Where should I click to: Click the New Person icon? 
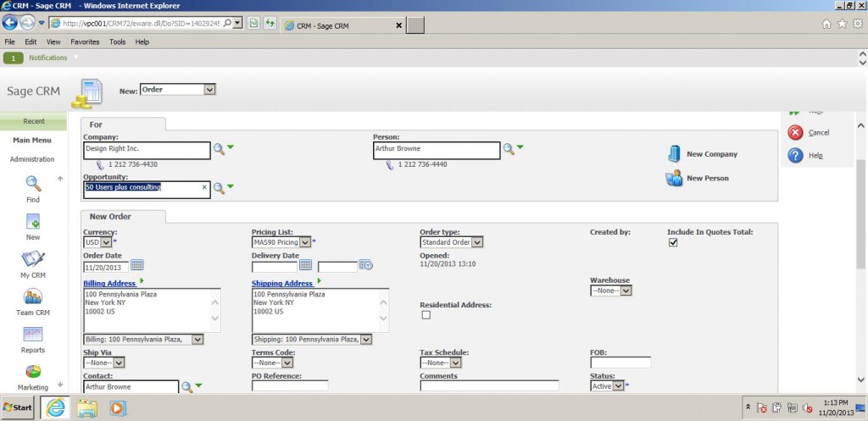(674, 178)
